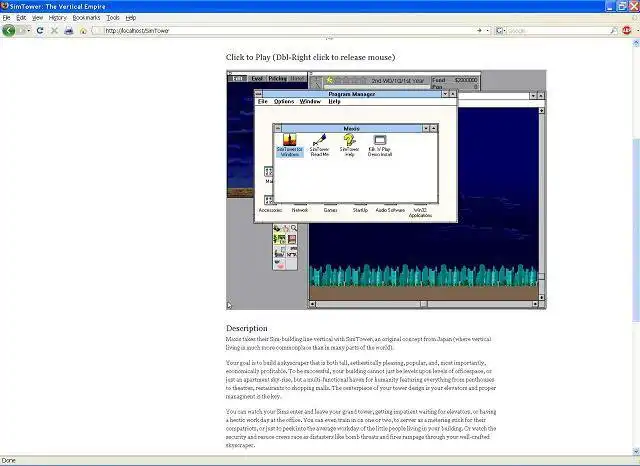Open the Network program group
Image resolution: width=640 pixels, height=466 pixels.
[x=300, y=210]
